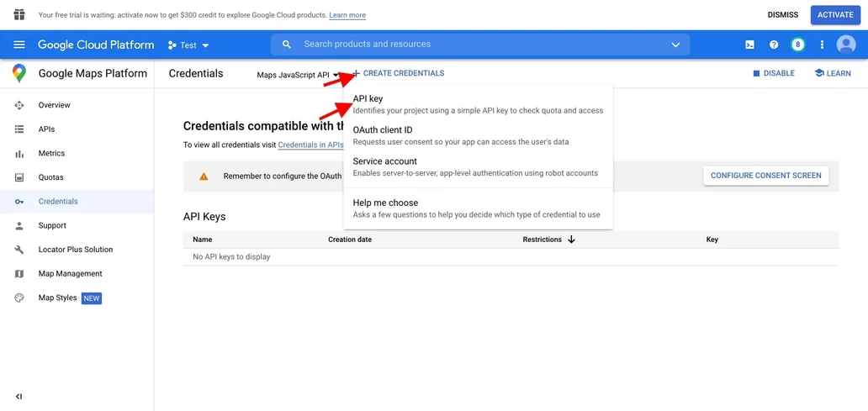
Task: Open the hamburger navigation menu
Action: pyautogui.click(x=19, y=45)
